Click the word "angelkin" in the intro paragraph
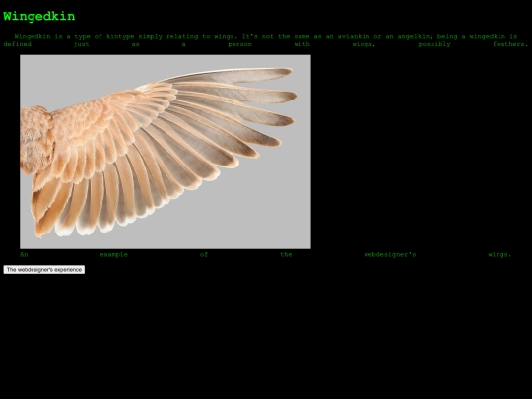 (x=415, y=37)
